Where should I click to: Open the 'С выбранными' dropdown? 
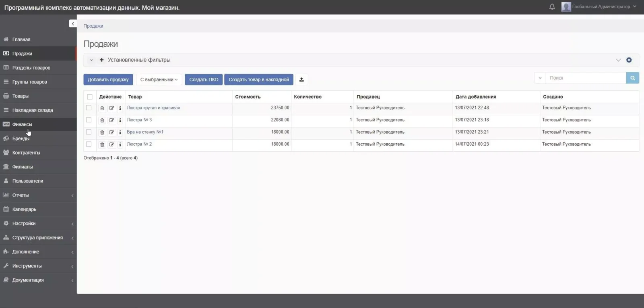coord(159,80)
